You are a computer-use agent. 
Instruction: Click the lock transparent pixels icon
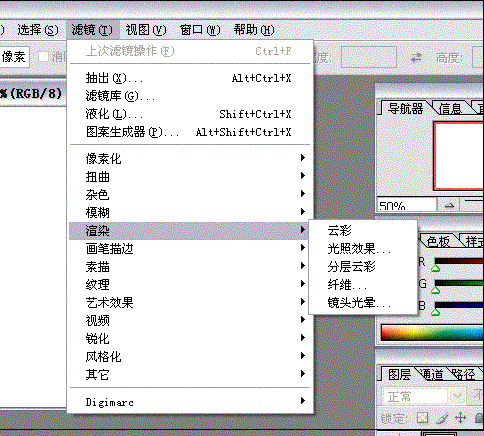tap(422, 417)
